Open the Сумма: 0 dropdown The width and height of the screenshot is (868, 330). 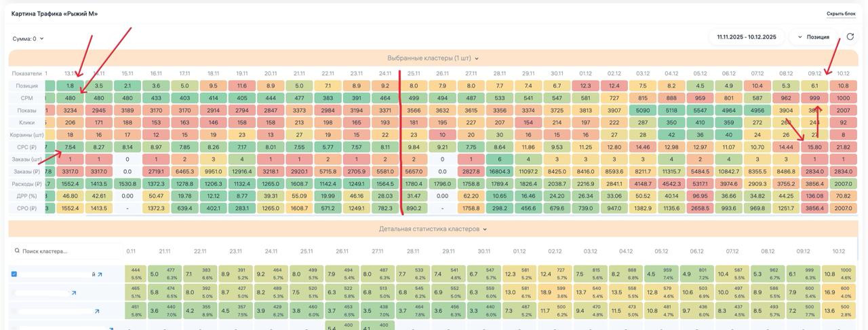[28, 39]
